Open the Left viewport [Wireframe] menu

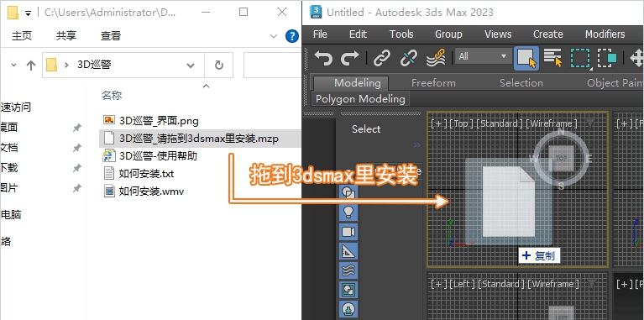[x=553, y=284]
